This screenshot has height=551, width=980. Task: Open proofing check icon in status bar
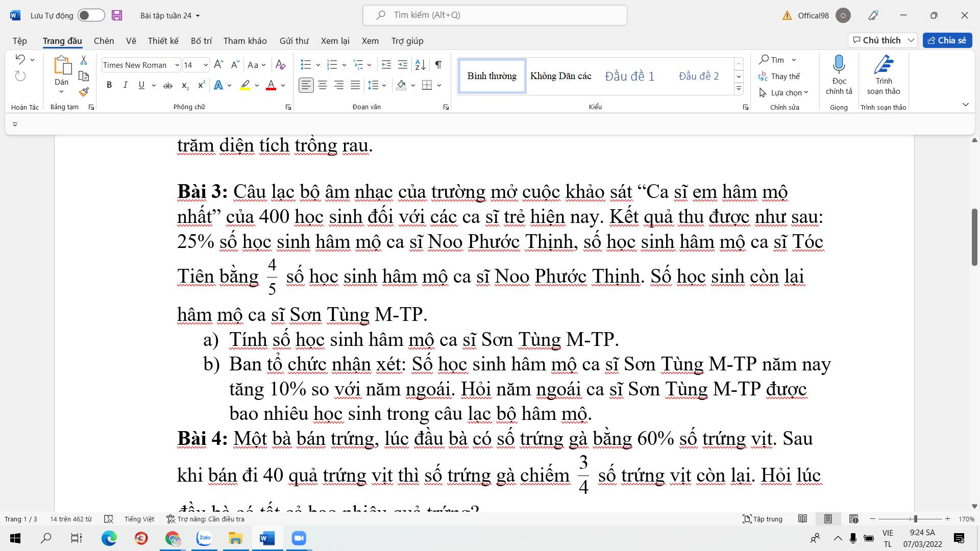point(108,519)
